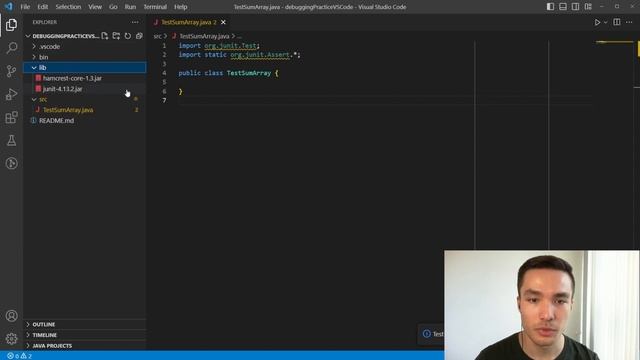Expand the TIMELINE section
This screenshot has width=640, height=360.
85,335
